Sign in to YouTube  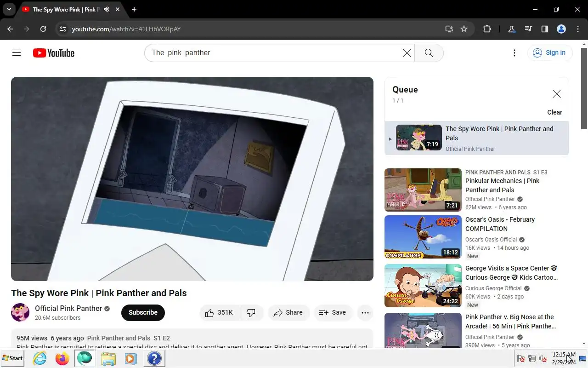point(549,53)
